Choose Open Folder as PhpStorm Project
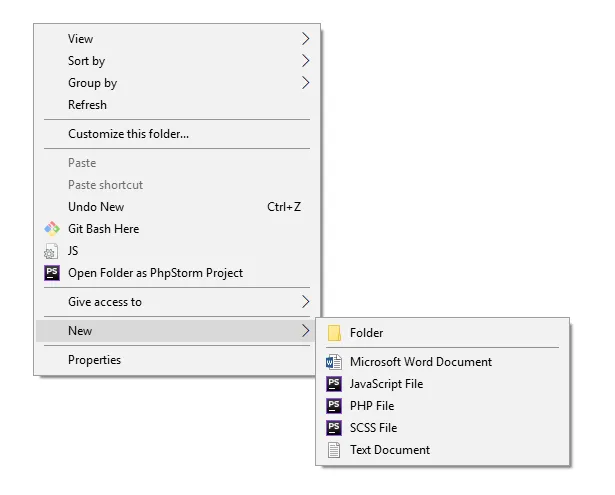This screenshot has height=495, width=615. [x=155, y=273]
